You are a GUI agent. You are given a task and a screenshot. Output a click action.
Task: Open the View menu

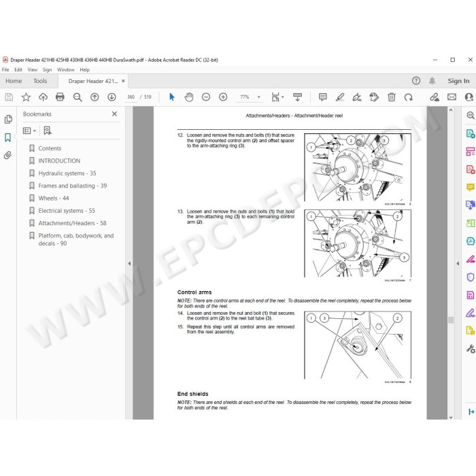[33, 70]
